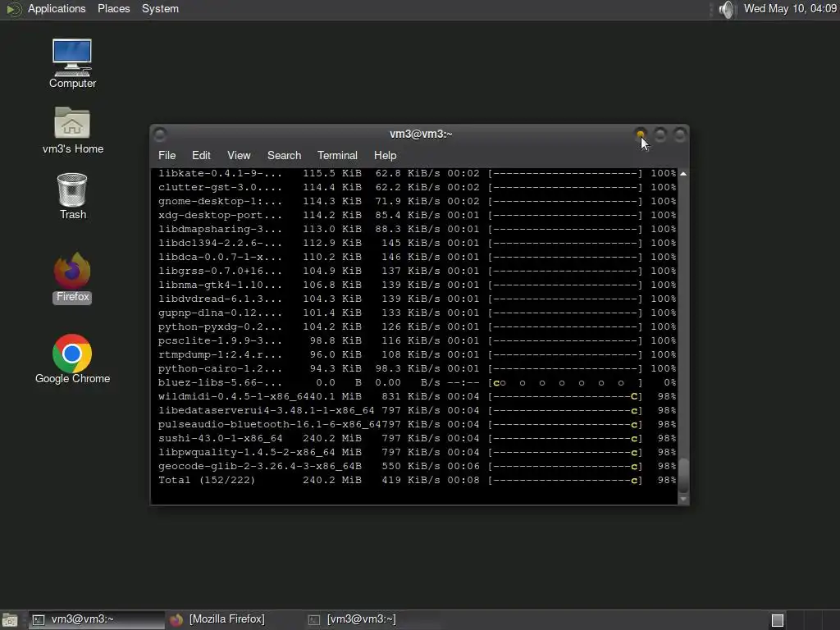This screenshot has width=840, height=630.
Task: Open the terminal View menu
Action: tap(239, 155)
